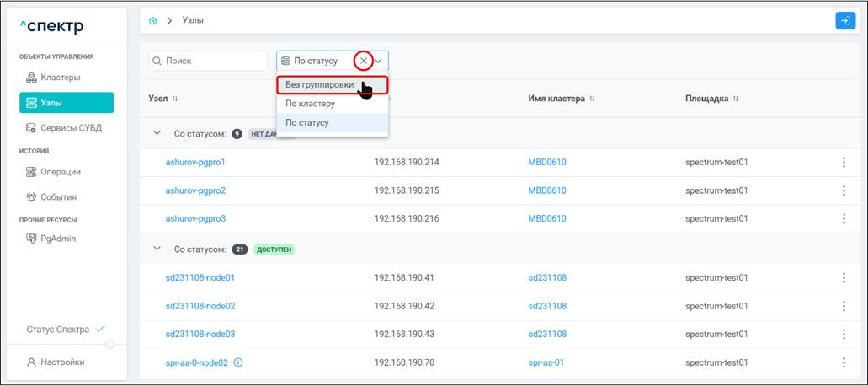Collapse the sidebar toggle handle

click(x=109, y=344)
